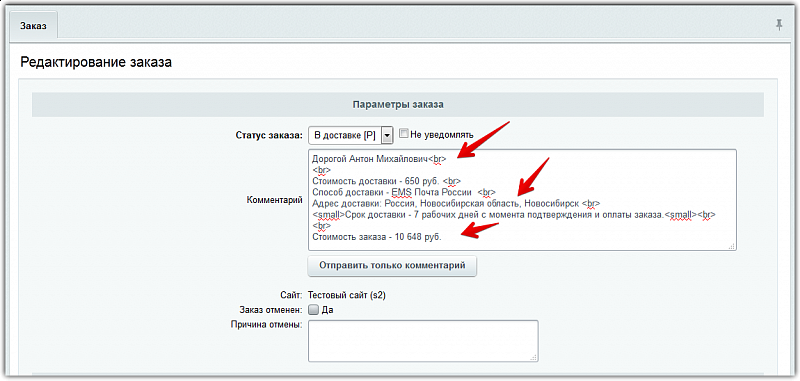
Task: Switch to the Заказ tab
Action: (33, 26)
